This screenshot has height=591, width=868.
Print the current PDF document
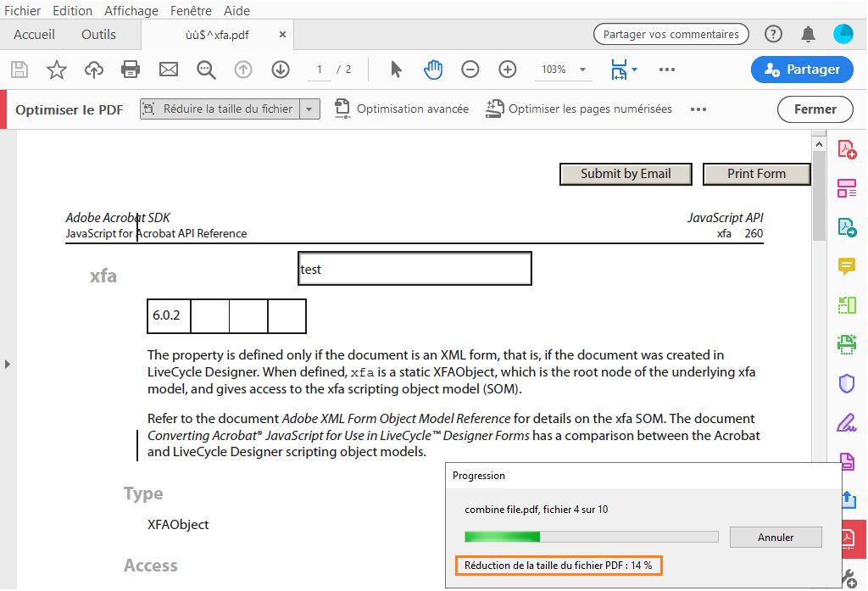pyautogui.click(x=131, y=70)
